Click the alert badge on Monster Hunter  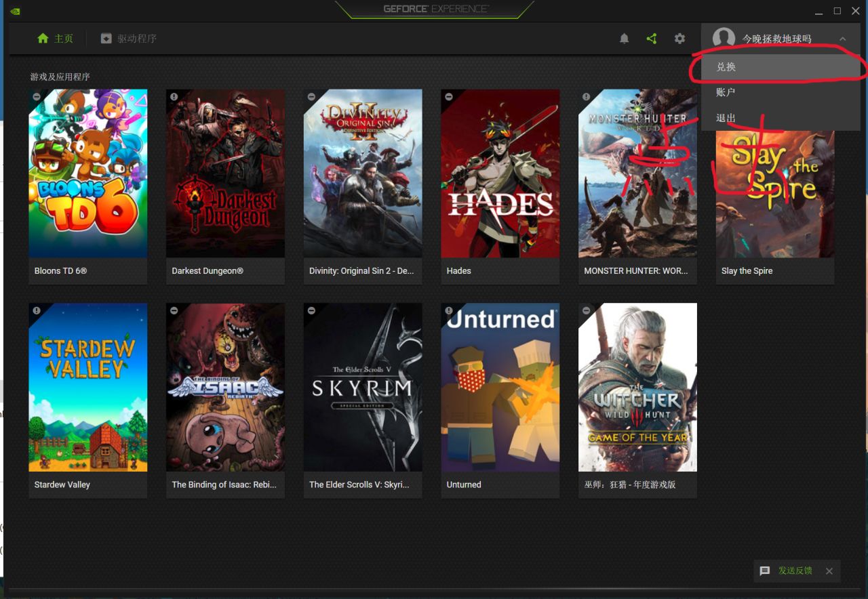coord(587,97)
